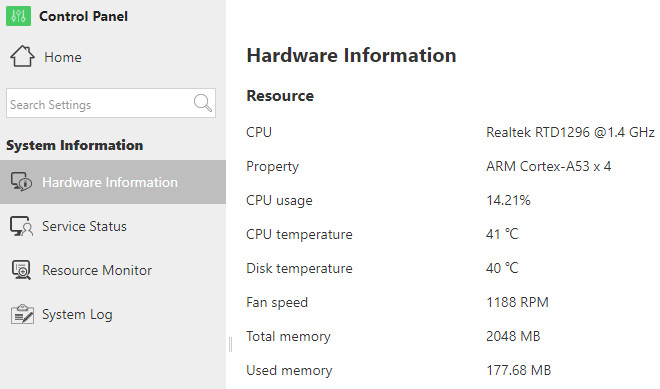Click the Realtek RTD1296 CPU value
660x389 pixels.
pos(570,132)
